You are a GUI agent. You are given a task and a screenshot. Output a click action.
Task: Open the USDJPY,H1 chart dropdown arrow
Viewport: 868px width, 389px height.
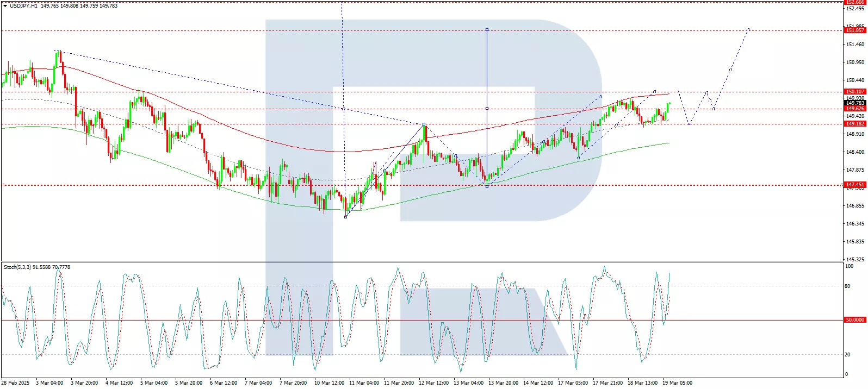[5, 5]
